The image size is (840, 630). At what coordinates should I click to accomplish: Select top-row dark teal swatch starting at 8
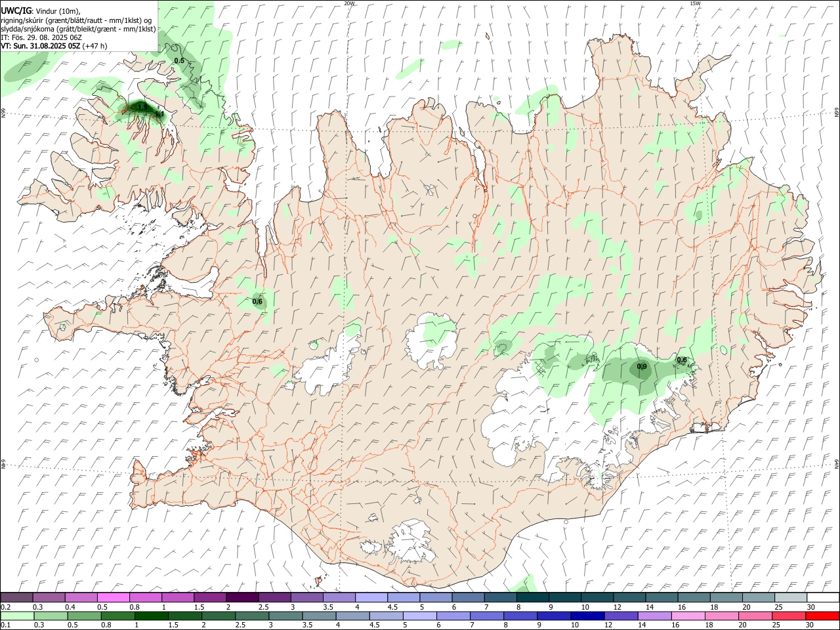tap(532, 597)
